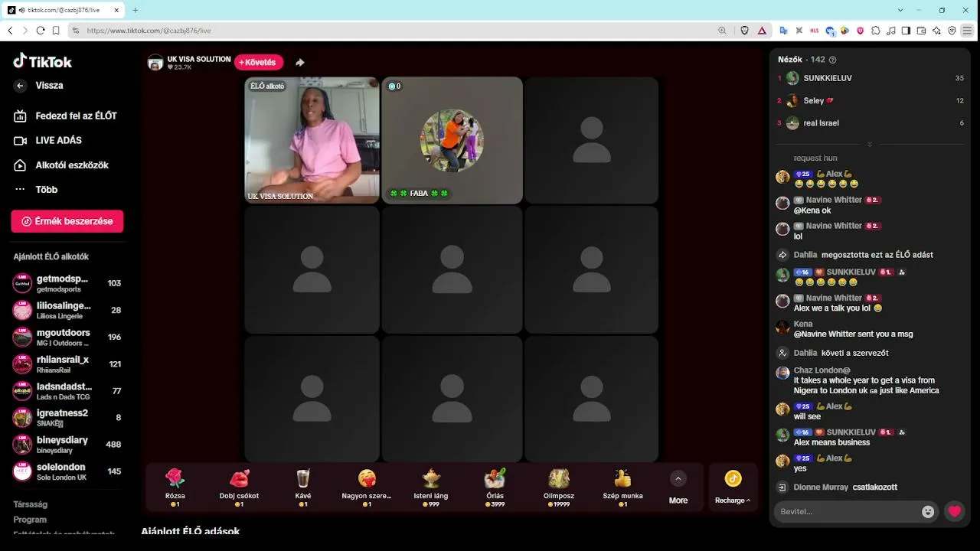Bookmark this page
Image resolution: width=980 pixels, height=551 pixels.
(x=56, y=31)
